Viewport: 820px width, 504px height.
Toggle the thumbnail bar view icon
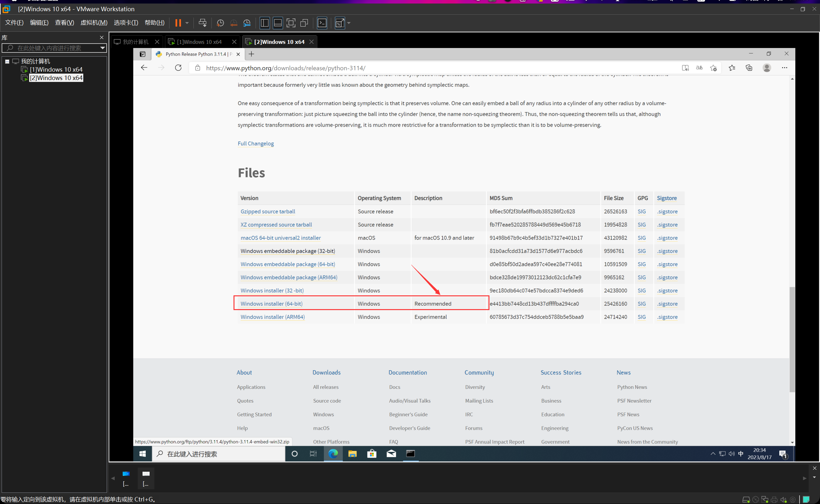click(x=278, y=23)
